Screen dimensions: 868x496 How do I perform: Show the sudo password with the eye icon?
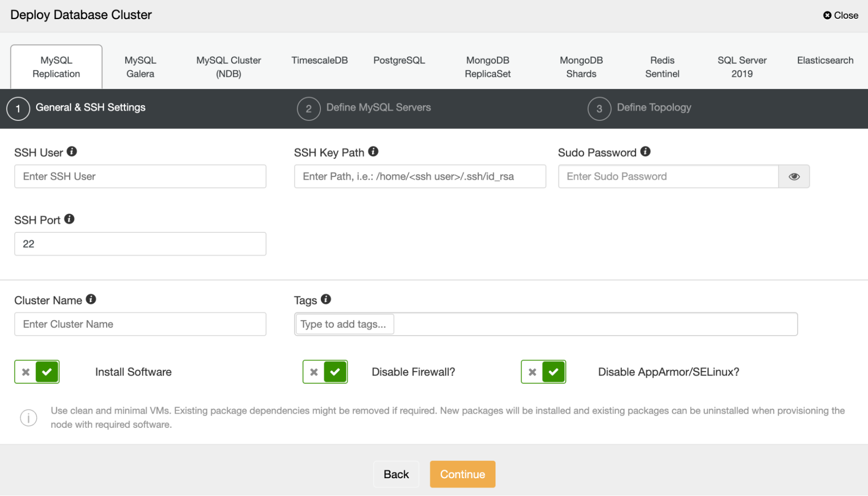point(794,176)
